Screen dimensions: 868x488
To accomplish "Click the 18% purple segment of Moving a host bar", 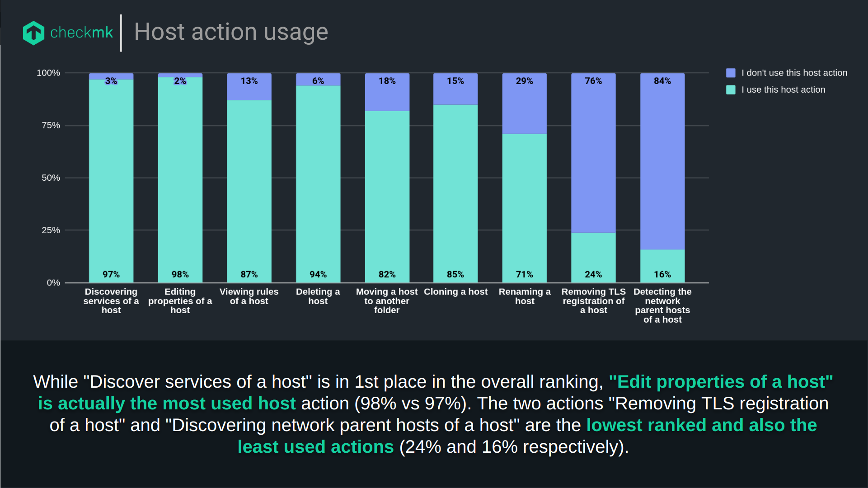I will click(387, 93).
